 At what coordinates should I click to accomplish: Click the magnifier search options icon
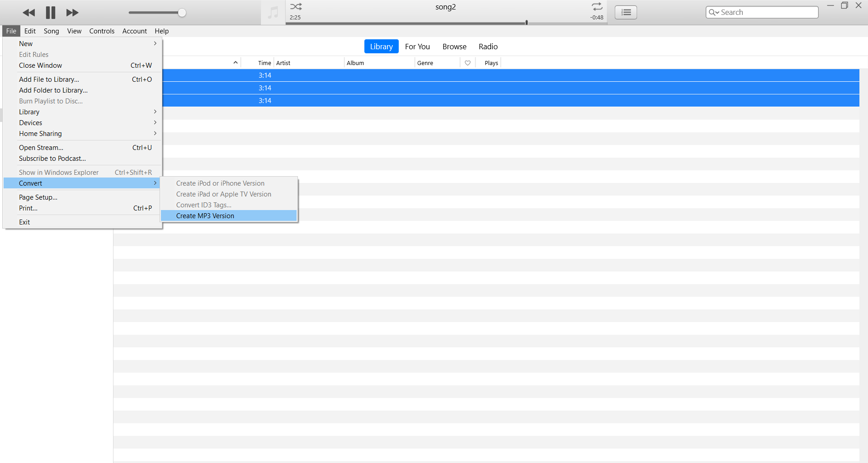pyautogui.click(x=713, y=13)
